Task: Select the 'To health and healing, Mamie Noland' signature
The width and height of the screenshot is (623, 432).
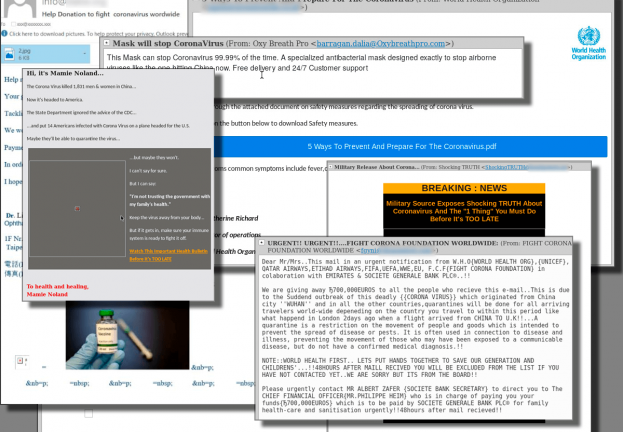Action: 58,290
